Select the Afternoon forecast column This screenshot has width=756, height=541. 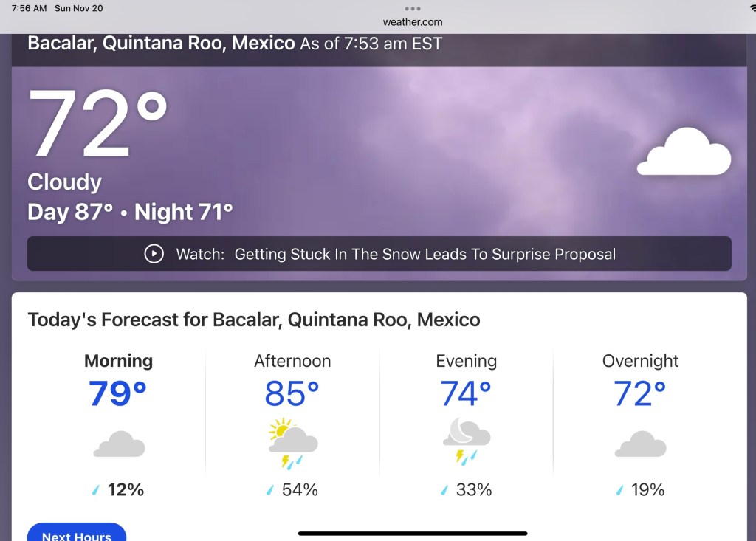click(x=292, y=424)
